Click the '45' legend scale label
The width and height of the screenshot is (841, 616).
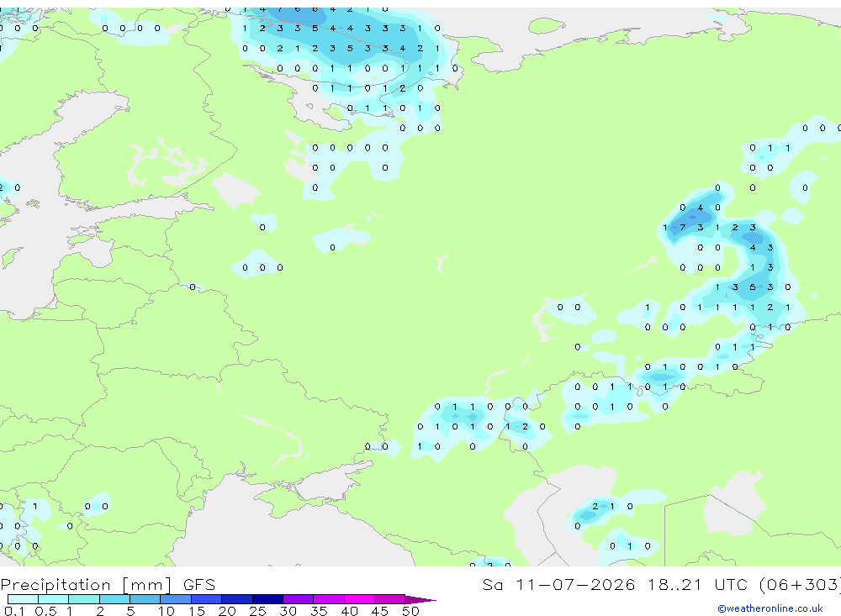(x=380, y=611)
